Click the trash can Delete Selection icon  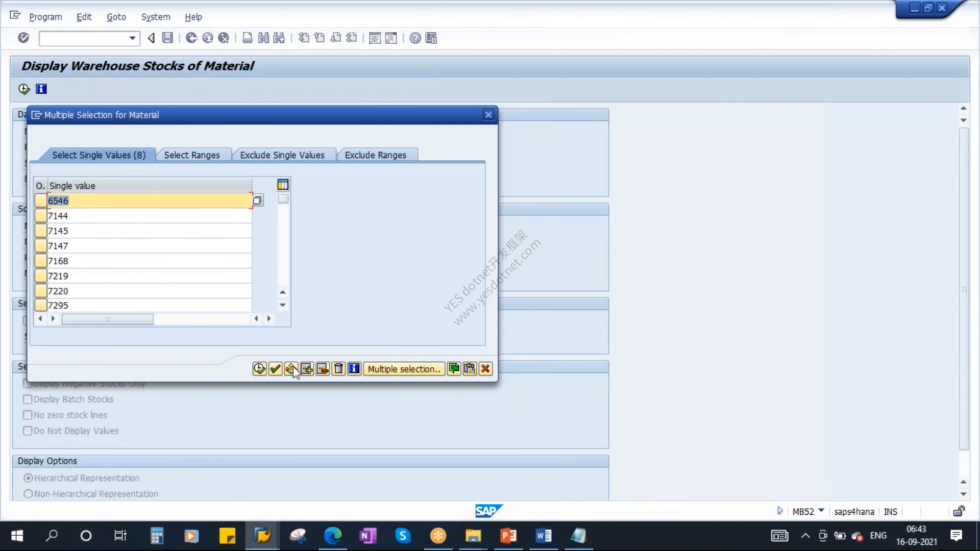pos(338,369)
